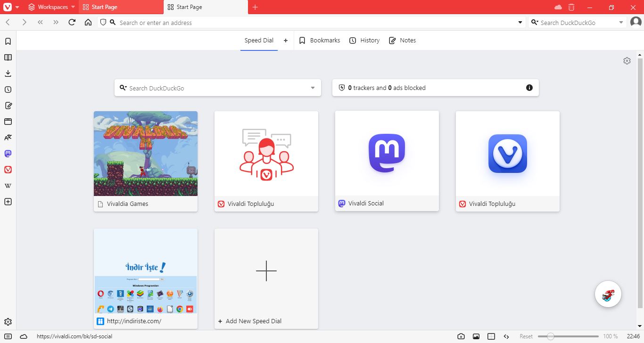
Task: Open the user profile avatar
Action: [636, 22]
